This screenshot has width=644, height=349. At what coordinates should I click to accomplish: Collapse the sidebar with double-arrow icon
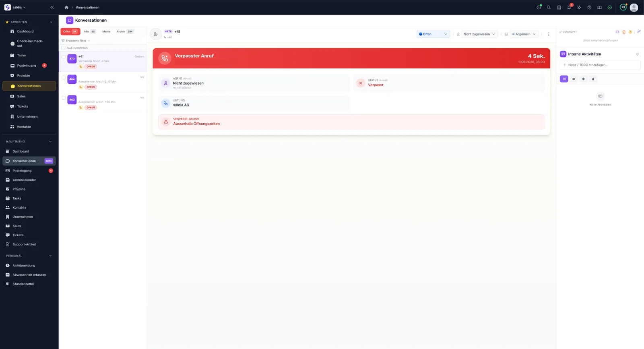click(x=52, y=7)
